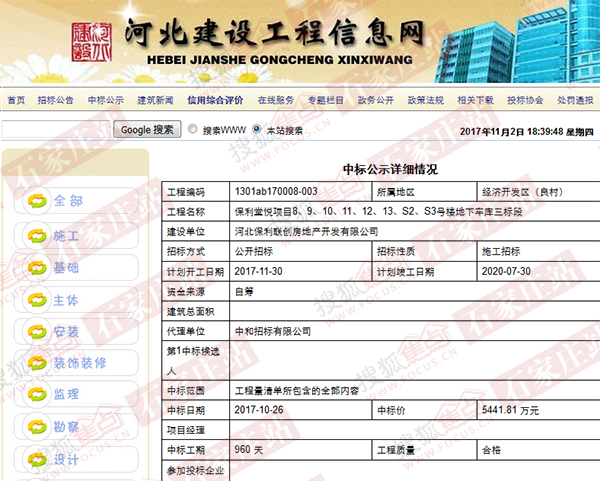Click 公开招标 bidding method value
Screen dimensions: 600x481
point(254,251)
